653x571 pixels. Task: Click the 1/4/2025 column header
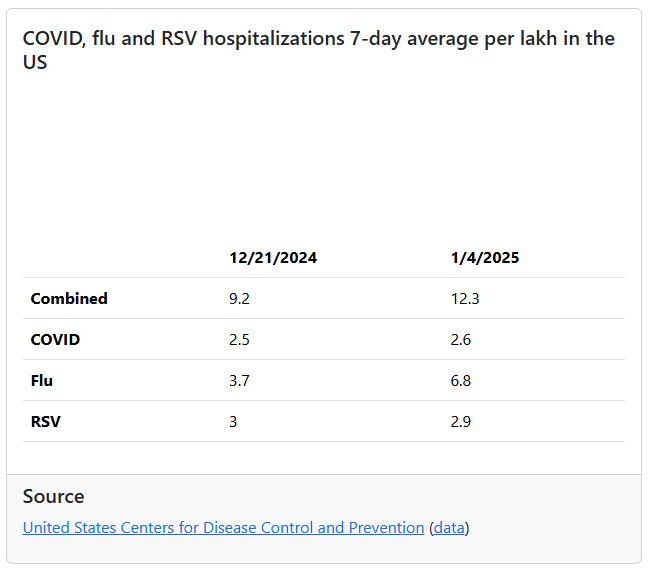coord(485,258)
